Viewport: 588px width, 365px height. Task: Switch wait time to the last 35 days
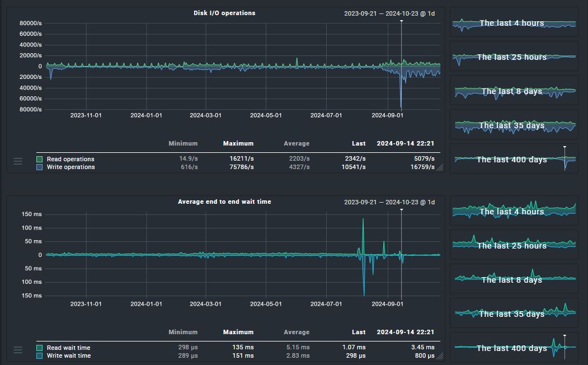click(514, 314)
